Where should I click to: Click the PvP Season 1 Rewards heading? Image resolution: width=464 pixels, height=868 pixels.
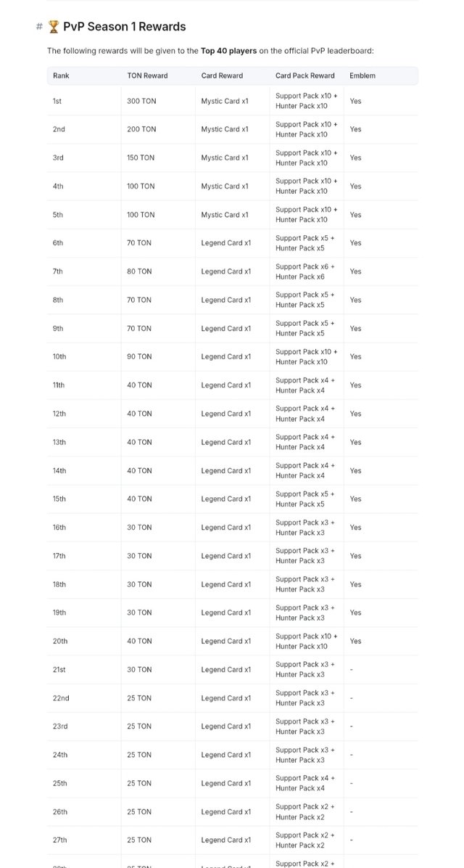(125, 27)
